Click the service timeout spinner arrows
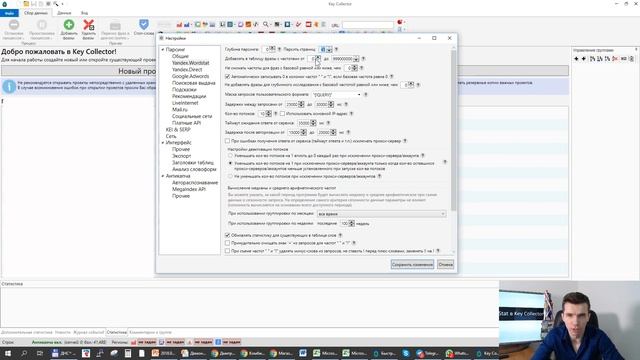Image resolution: width=640 pixels, height=360 pixels. point(313,123)
